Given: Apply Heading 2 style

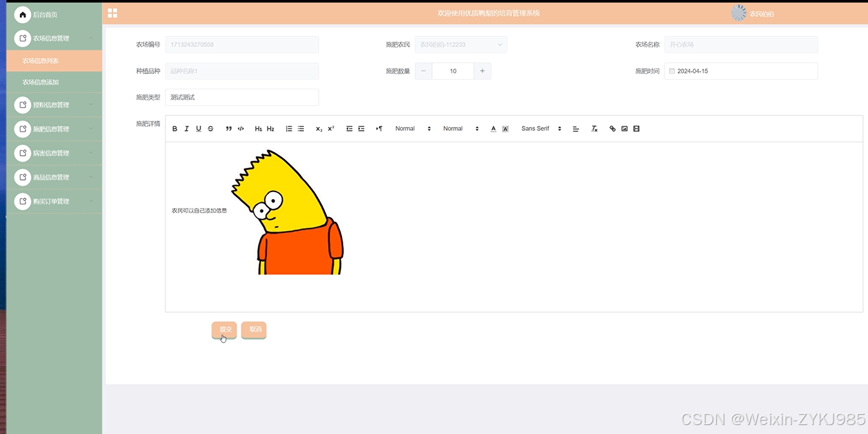Looking at the screenshot, I should pyautogui.click(x=271, y=129).
